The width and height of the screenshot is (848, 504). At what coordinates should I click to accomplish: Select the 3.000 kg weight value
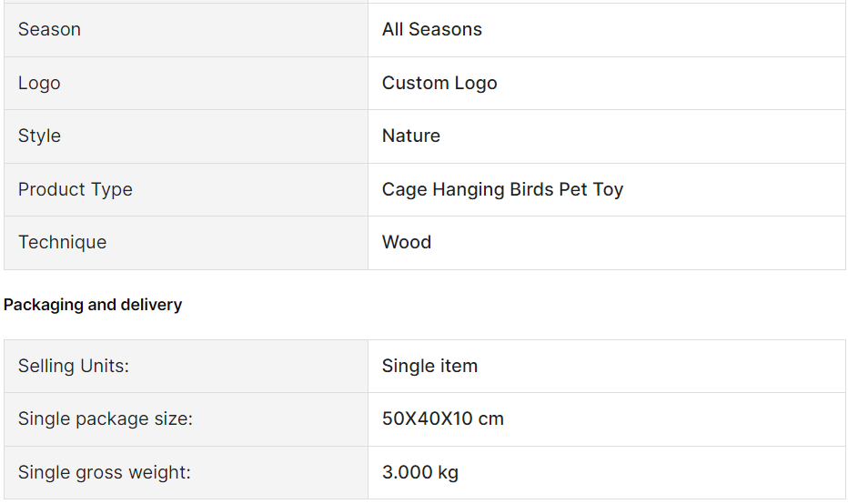(x=420, y=473)
